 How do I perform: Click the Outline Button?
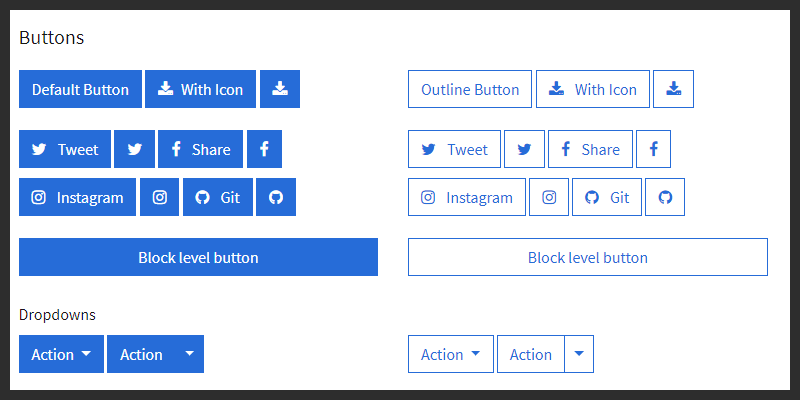tap(470, 89)
